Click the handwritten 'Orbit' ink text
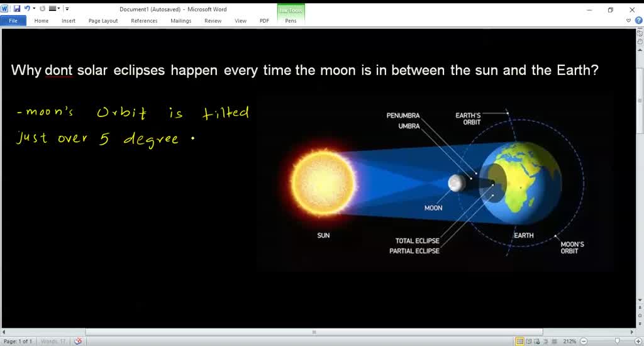This screenshot has width=644, height=346. pyautogui.click(x=121, y=112)
